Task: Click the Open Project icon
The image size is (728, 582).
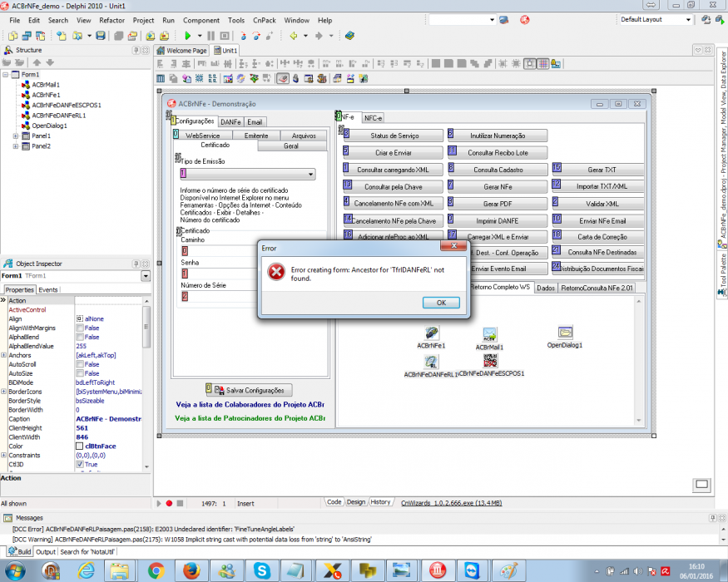Action: click(x=132, y=36)
